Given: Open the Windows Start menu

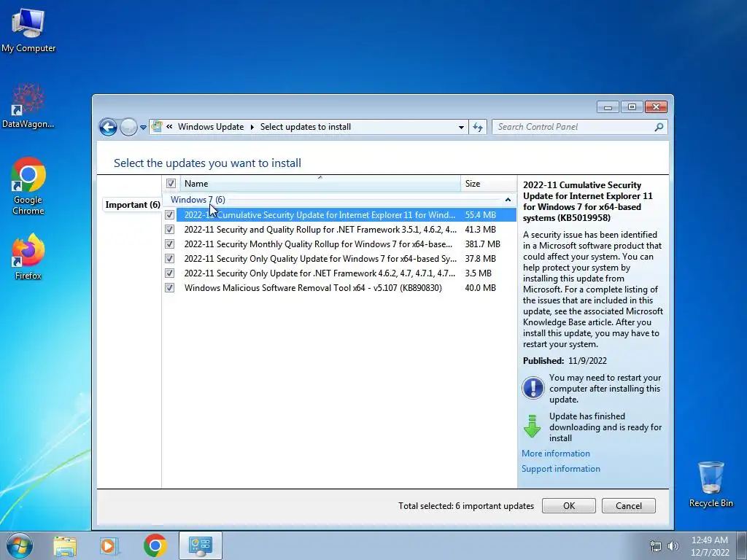Looking at the screenshot, I should [19, 545].
